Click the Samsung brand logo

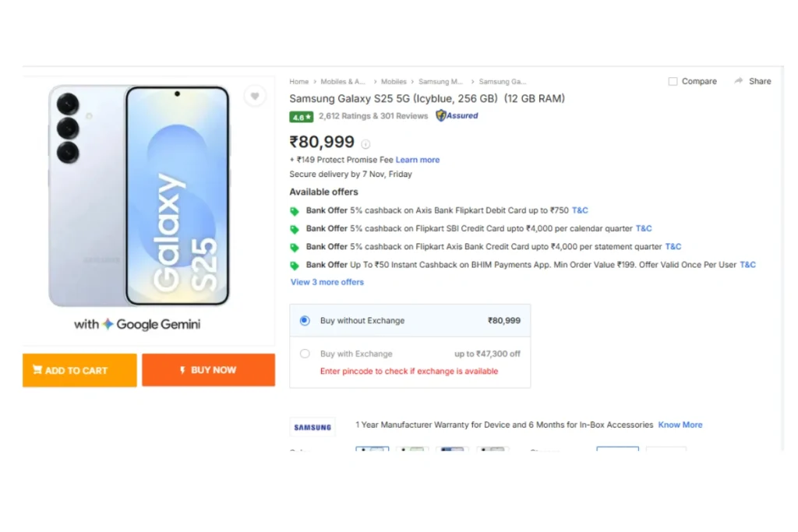pos(312,427)
